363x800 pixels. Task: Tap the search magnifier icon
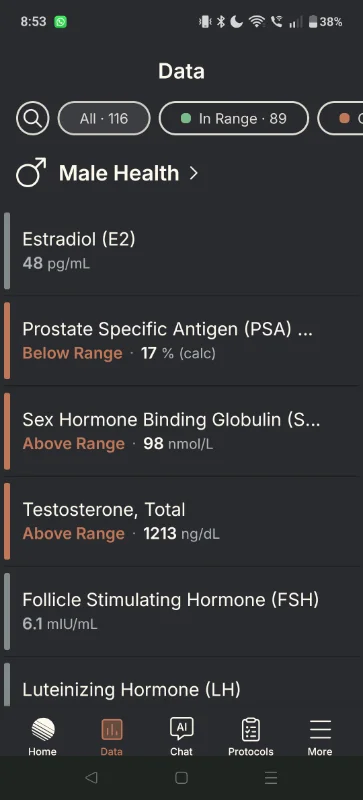coord(33,118)
